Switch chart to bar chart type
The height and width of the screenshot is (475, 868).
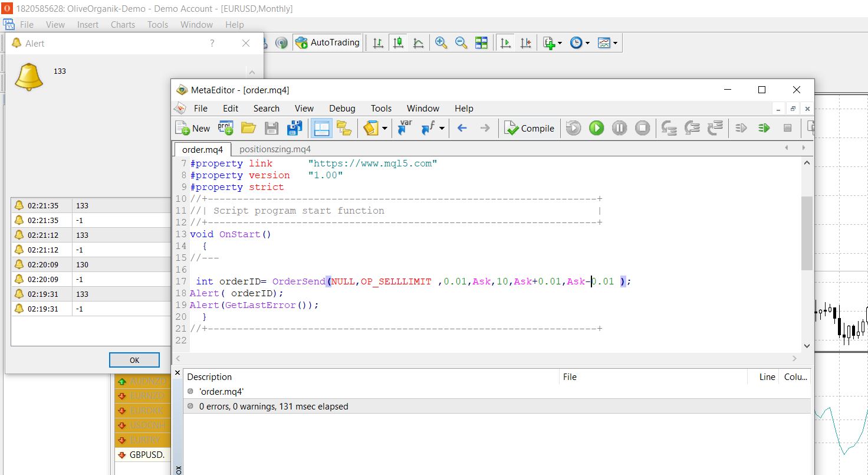378,42
